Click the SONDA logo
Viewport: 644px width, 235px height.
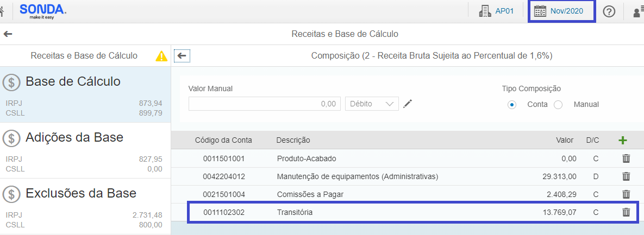(x=43, y=11)
